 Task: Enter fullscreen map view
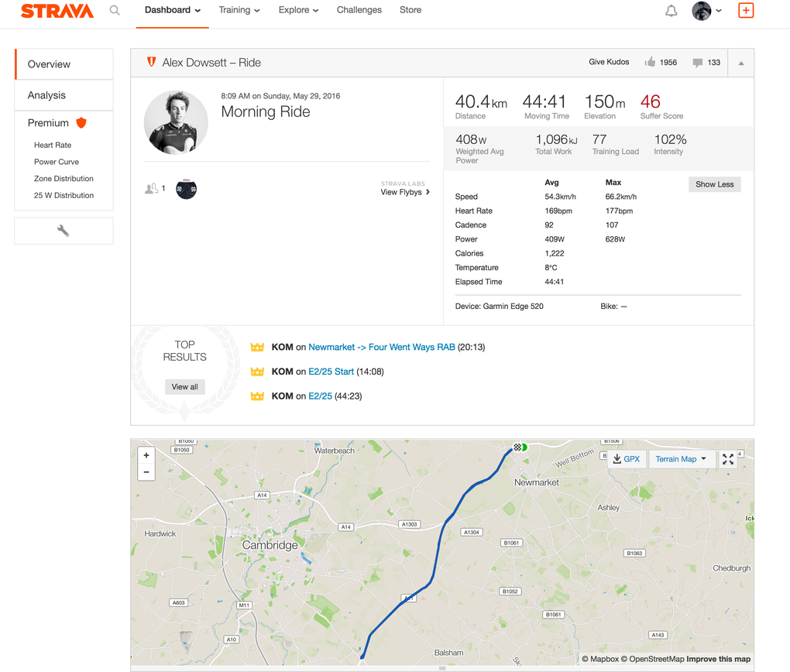pyautogui.click(x=728, y=459)
